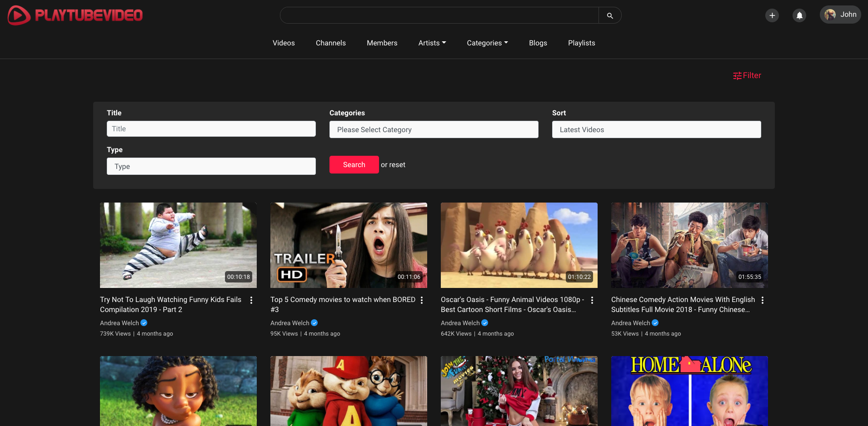
Task: Visit Andrea Welch channel under Chinese Comedy Action
Action: 631,323
